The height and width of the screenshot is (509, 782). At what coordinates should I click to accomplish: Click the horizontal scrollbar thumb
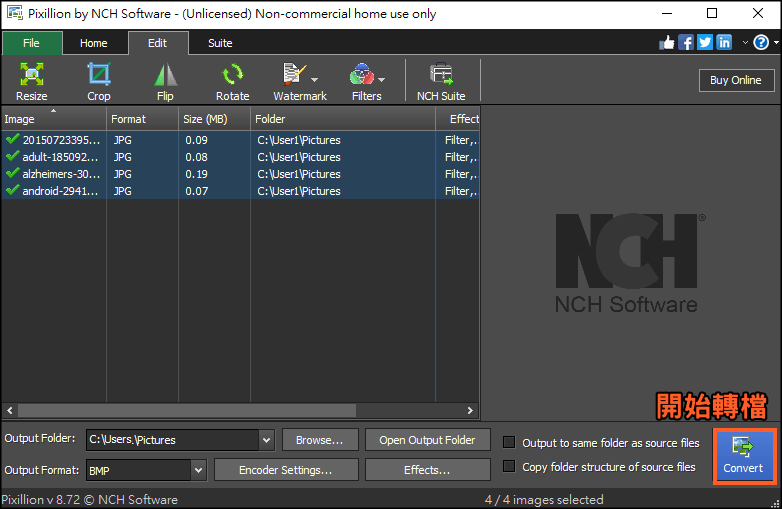pyautogui.click(x=187, y=410)
